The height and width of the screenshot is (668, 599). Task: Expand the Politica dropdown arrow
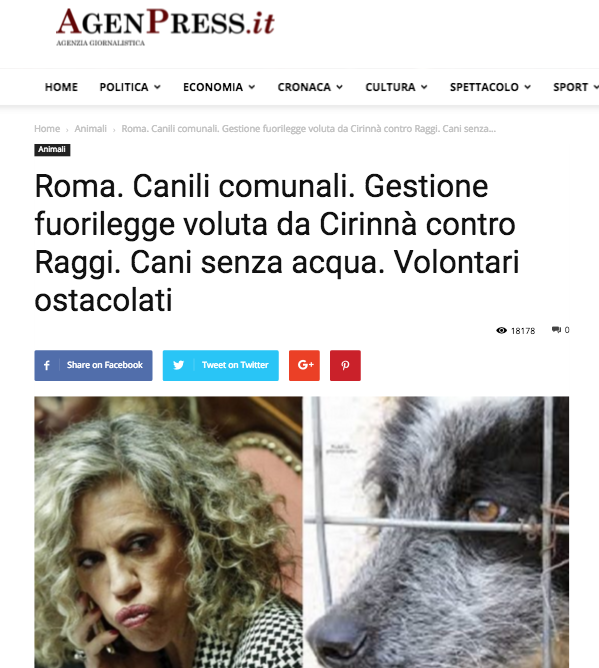(x=157, y=87)
